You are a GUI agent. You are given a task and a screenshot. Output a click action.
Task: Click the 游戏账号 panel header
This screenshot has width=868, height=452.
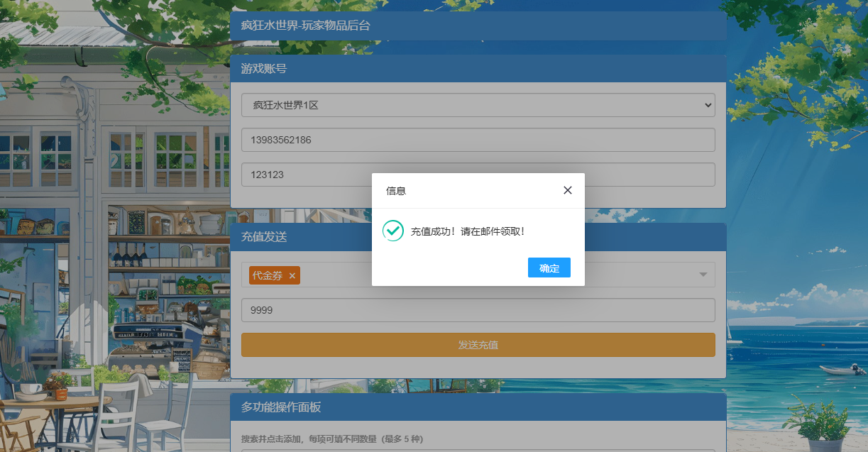[478, 69]
